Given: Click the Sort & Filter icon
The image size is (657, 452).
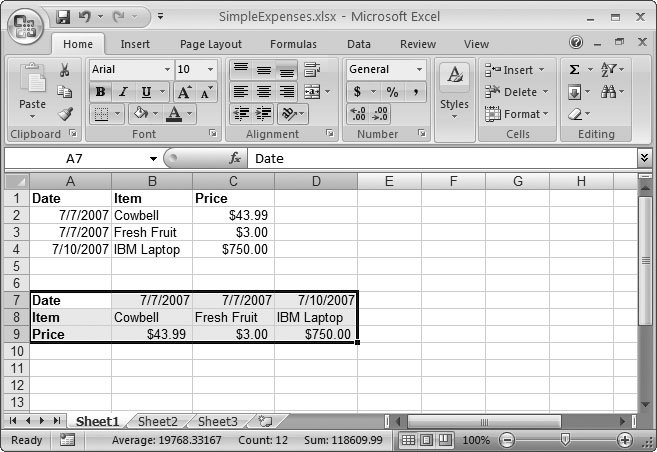Looking at the screenshot, I should pos(608,69).
